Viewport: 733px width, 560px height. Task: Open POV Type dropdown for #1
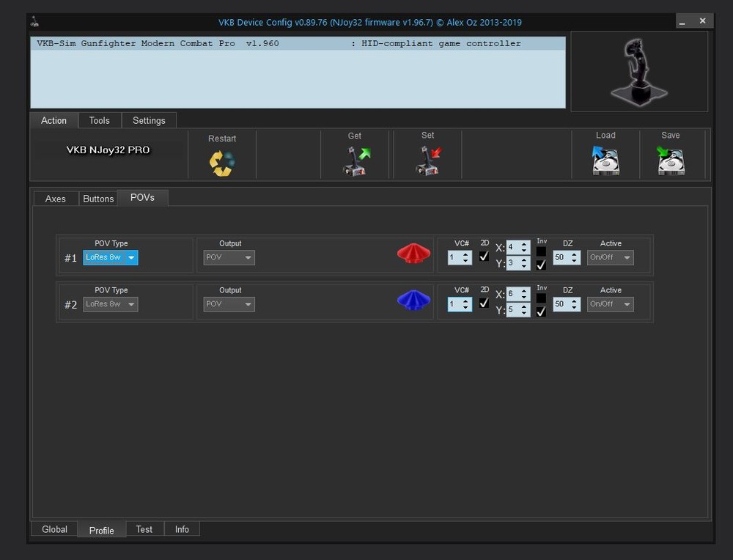click(x=111, y=257)
